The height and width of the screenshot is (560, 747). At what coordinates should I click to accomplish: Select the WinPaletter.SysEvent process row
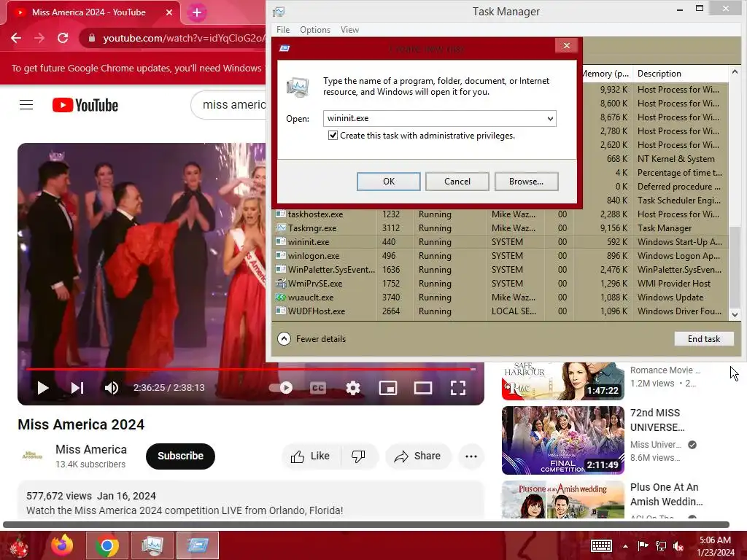499,270
